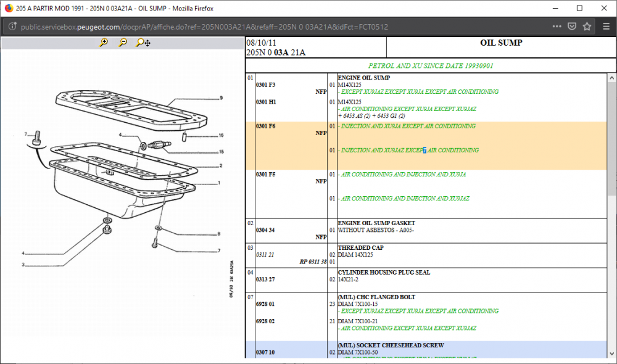617x364 pixels.
Task: Click the DIAM 7X100-15 description
Action: pyautogui.click(x=358, y=304)
